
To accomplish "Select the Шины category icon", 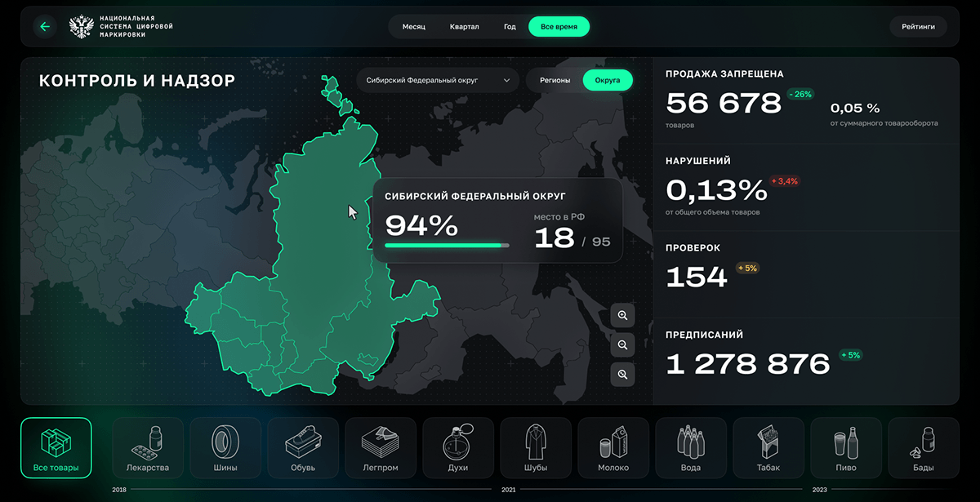I will click(x=225, y=447).
